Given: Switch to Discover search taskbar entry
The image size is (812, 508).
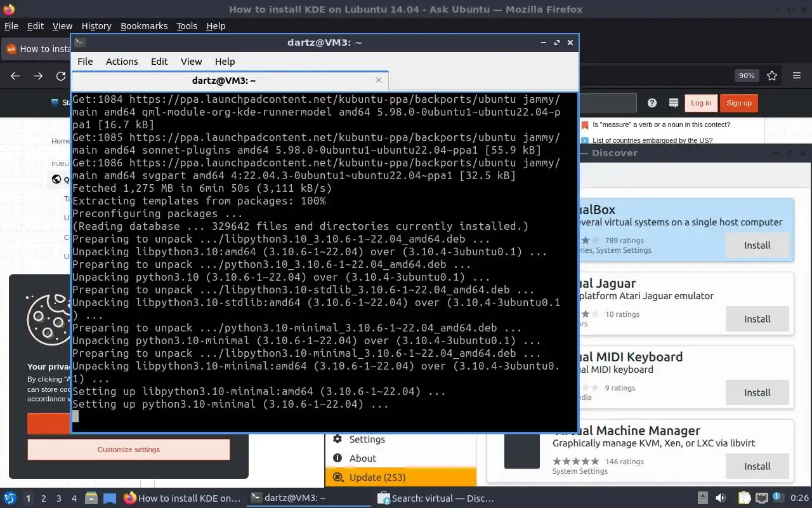Looking at the screenshot, I should [436, 498].
